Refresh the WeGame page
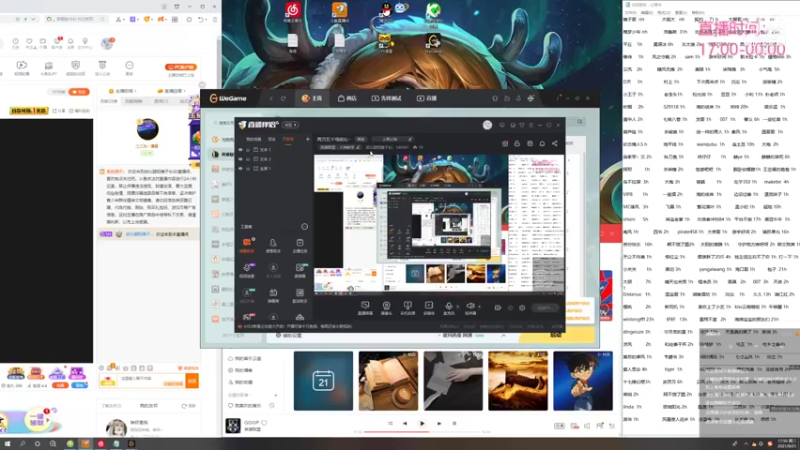The height and width of the screenshot is (450, 800). coord(283,98)
